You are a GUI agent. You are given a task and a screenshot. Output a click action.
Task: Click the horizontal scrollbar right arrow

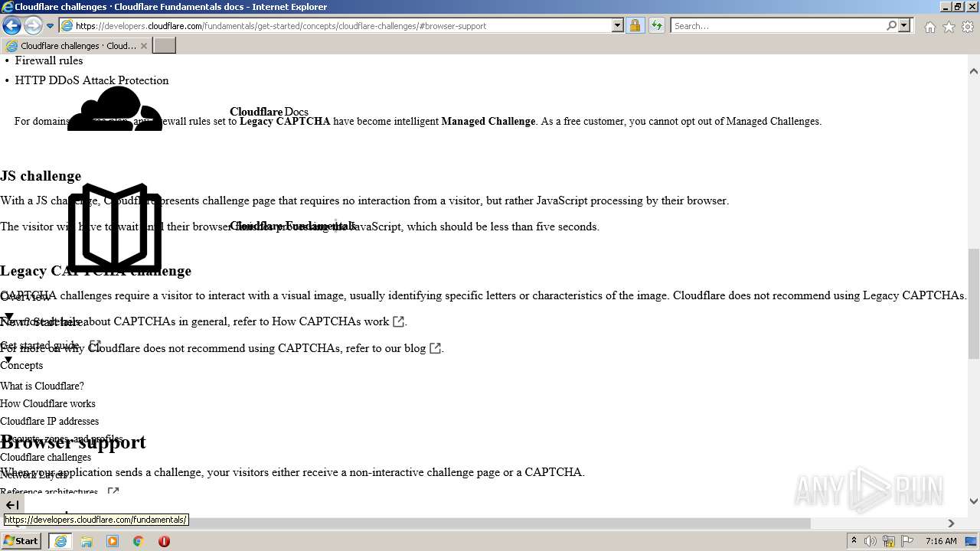coord(951,523)
